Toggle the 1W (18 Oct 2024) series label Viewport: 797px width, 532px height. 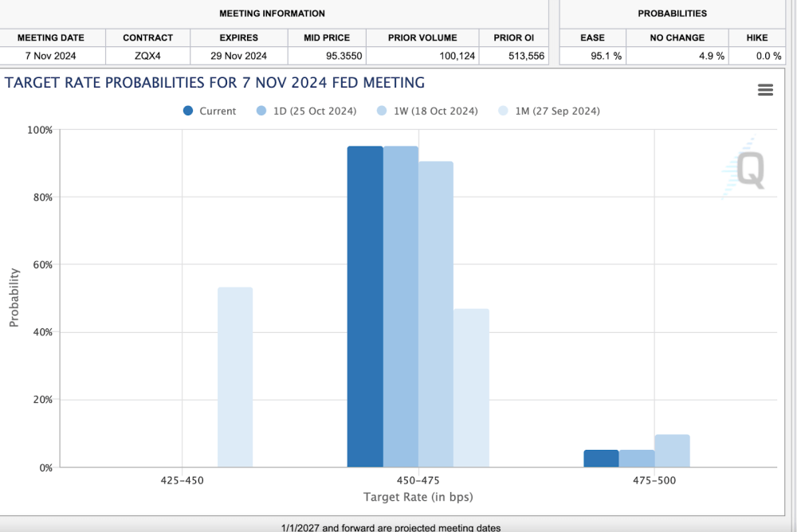435,111
